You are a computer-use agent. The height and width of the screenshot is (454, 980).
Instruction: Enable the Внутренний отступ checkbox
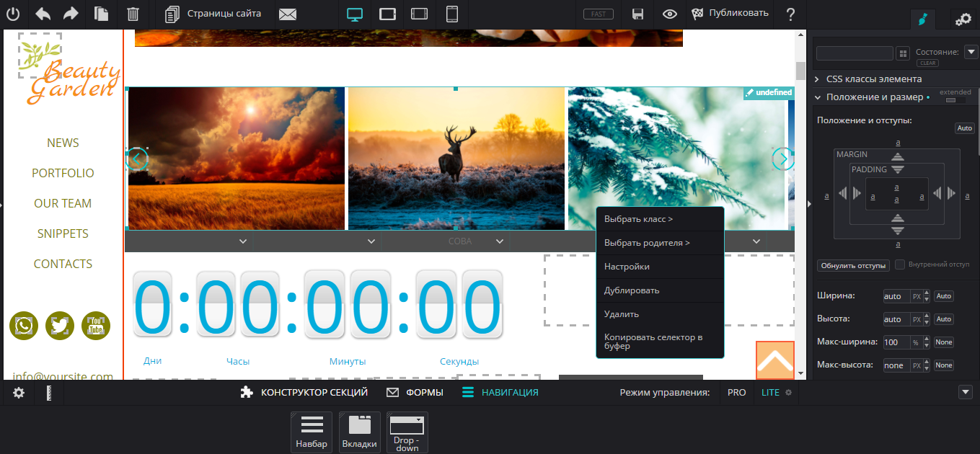pos(900,264)
